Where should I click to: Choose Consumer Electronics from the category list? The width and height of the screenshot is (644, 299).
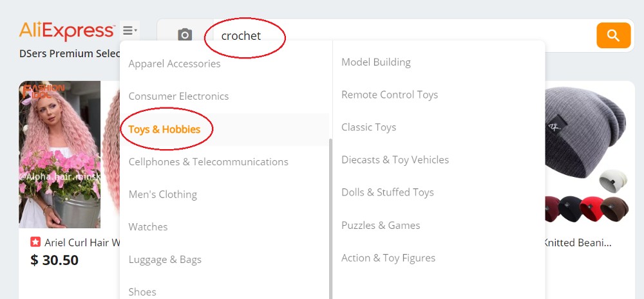pos(178,96)
